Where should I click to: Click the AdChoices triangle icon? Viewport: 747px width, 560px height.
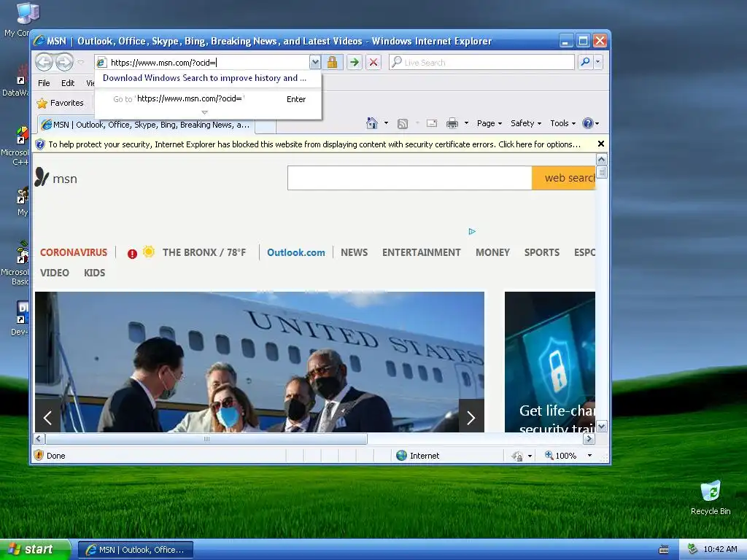click(x=472, y=231)
